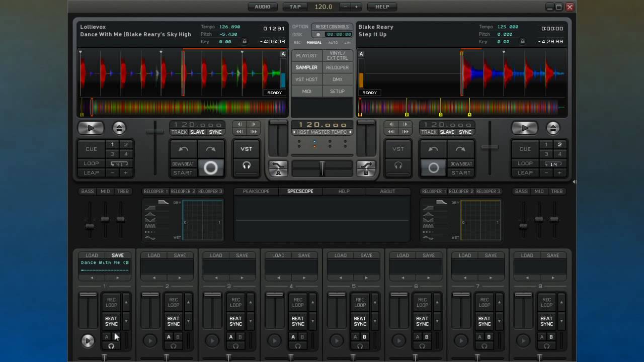Viewport: 644px width, 362px height.
Task: Toggle headphone cue on sampler slot 1
Action: (111, 346)
